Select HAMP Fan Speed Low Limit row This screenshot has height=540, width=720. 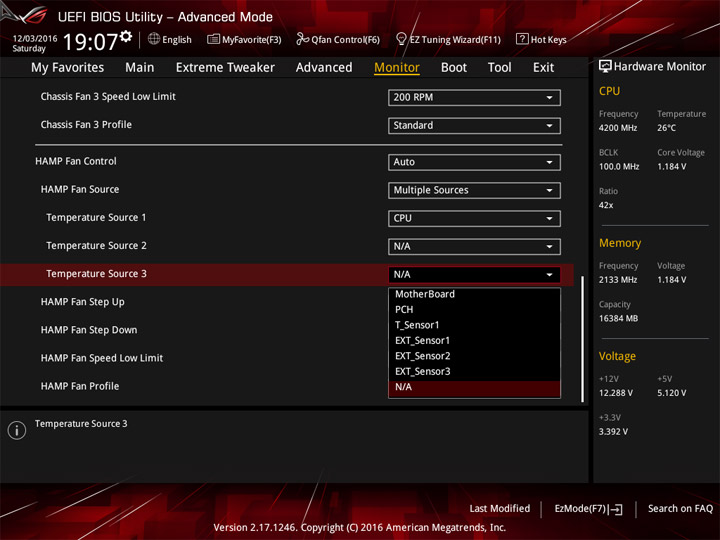(102, 358)
